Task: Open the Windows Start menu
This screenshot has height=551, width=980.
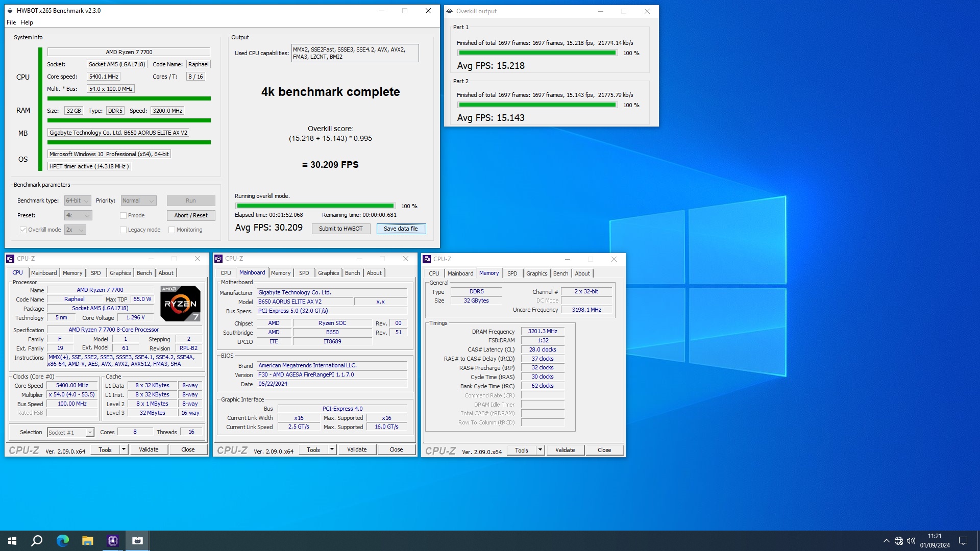Action: tap(12, 541)
